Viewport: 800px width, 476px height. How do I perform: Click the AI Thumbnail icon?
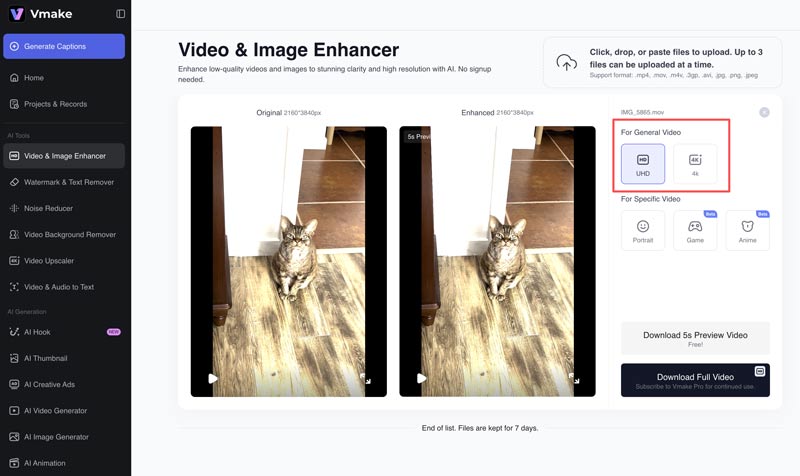pyautogui.click(x=14, y=358)
